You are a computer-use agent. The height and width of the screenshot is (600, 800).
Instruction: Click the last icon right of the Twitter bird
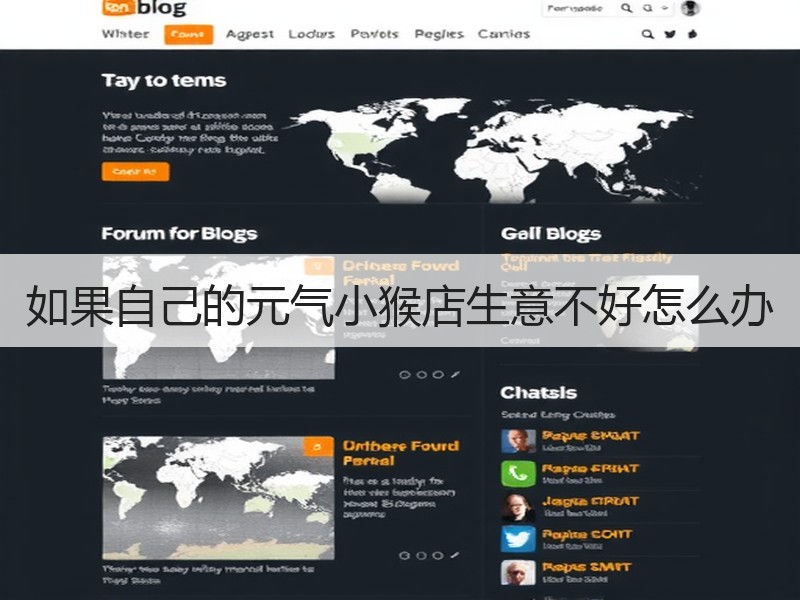692,34
